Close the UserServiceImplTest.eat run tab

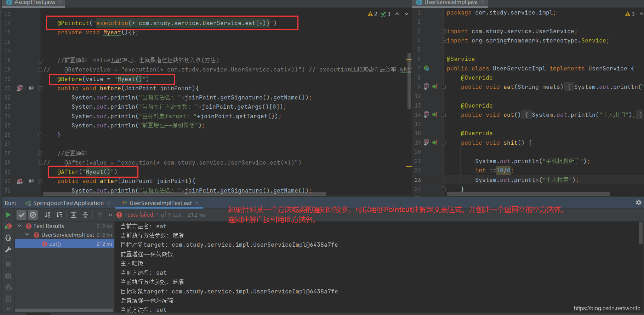click(x=197, y=203)
